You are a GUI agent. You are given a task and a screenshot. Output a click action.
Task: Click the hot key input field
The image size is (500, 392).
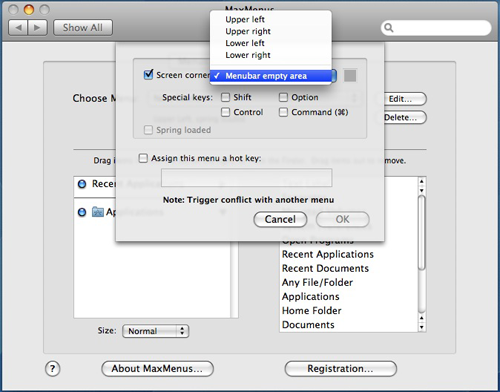[x=247, y=178]
